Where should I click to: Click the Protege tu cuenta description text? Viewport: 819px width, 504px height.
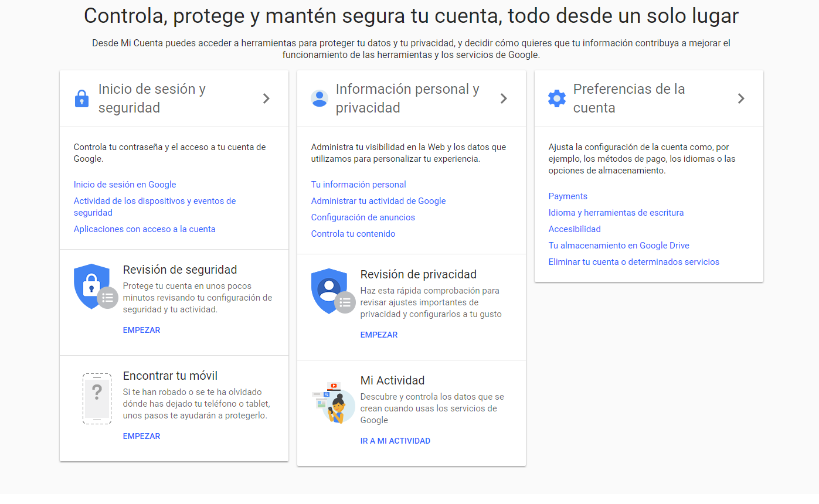click(x=198, y=298)
